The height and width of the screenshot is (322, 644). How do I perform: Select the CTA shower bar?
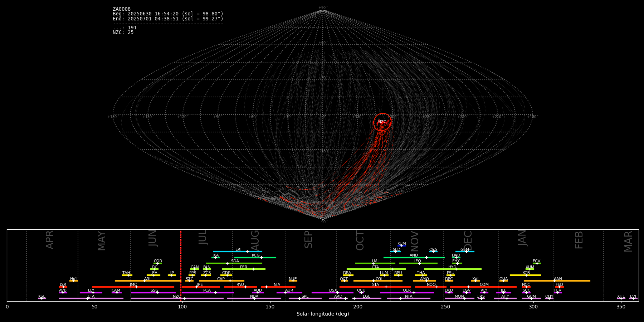[376, 269]
